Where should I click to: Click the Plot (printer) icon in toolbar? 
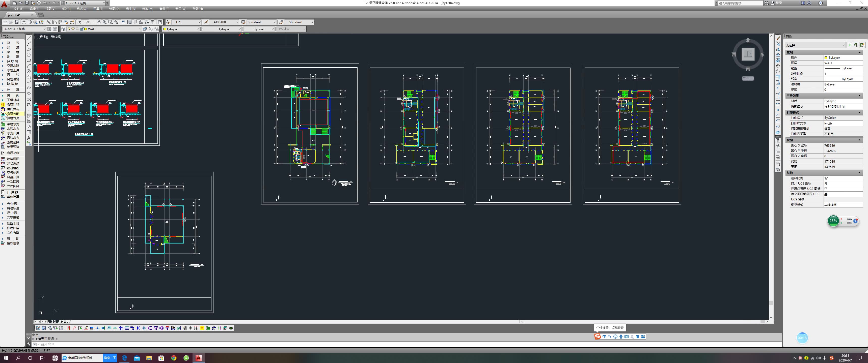click(x=24, y=22)
